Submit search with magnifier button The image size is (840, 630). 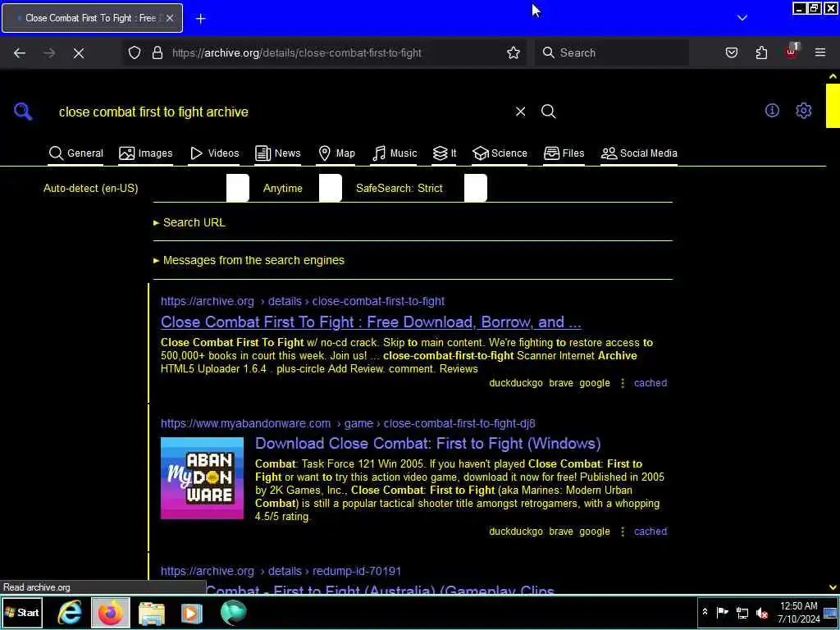click(x=548, y=112)
